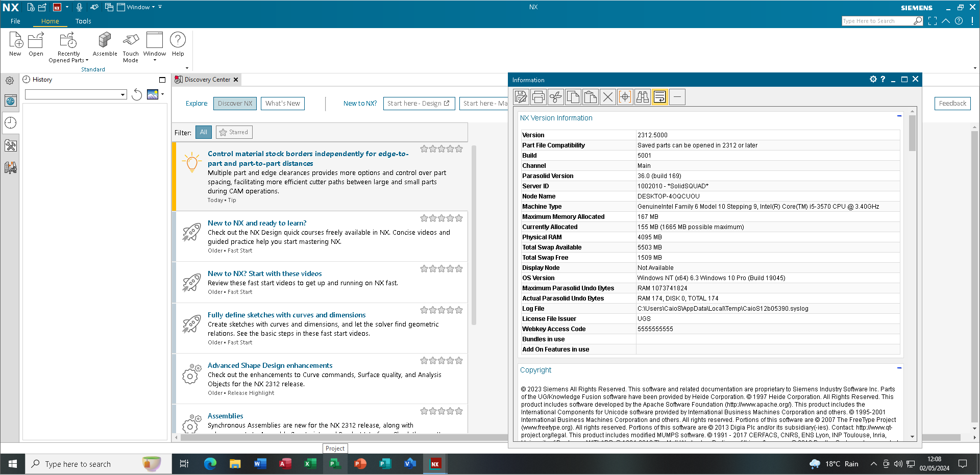980x475 pixels.
Task: Star the 'Advanced Shape Design enhancements' card
Action: click(442, 361)
